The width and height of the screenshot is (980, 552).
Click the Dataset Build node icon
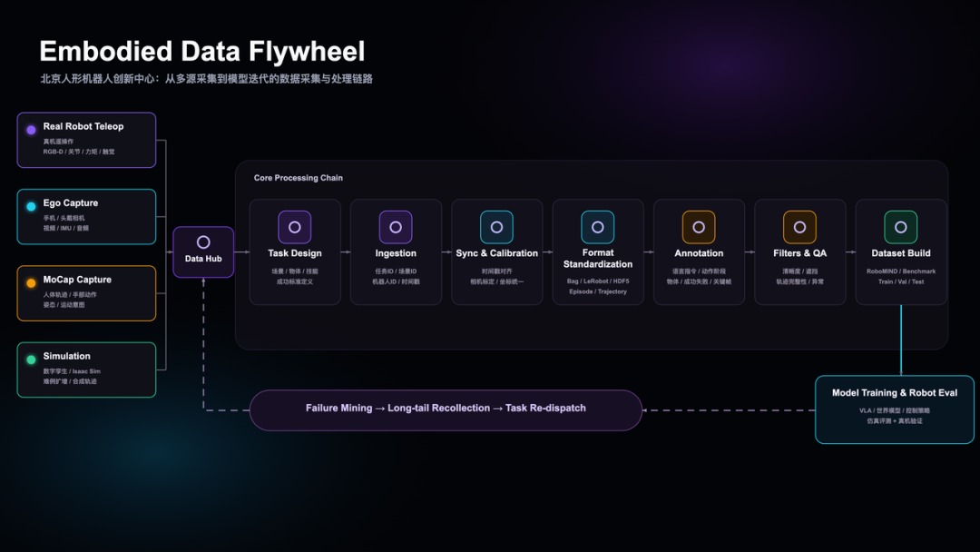[x=901, y=227]
